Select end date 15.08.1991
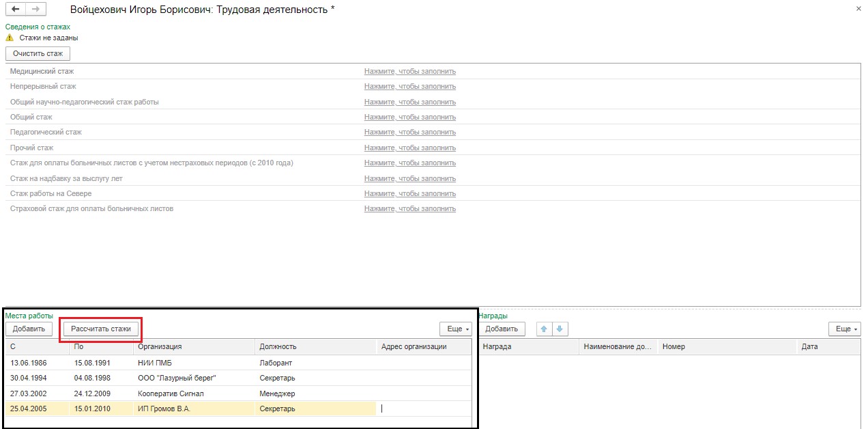 tap(102, 363)
